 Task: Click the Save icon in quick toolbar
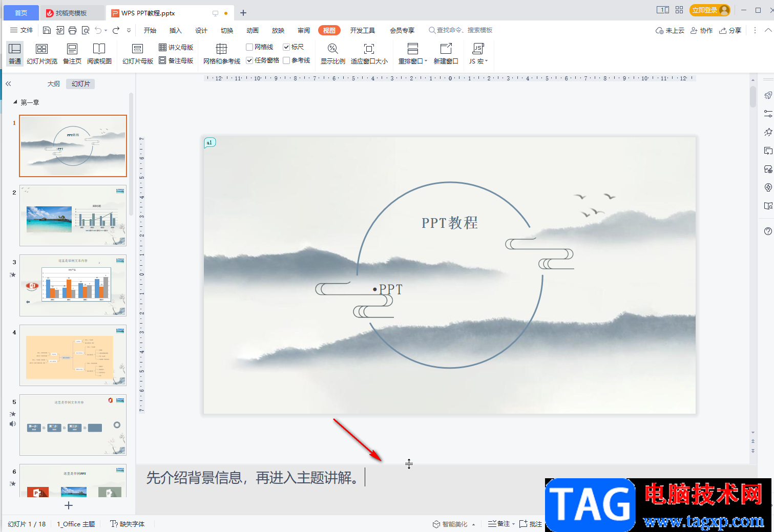pos(47,30)
